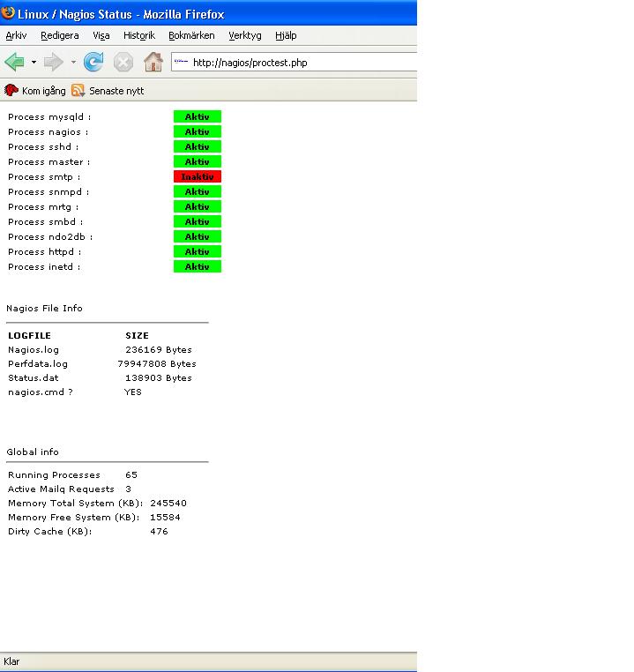Open the Kom igång bookmark

coord(44,91)
